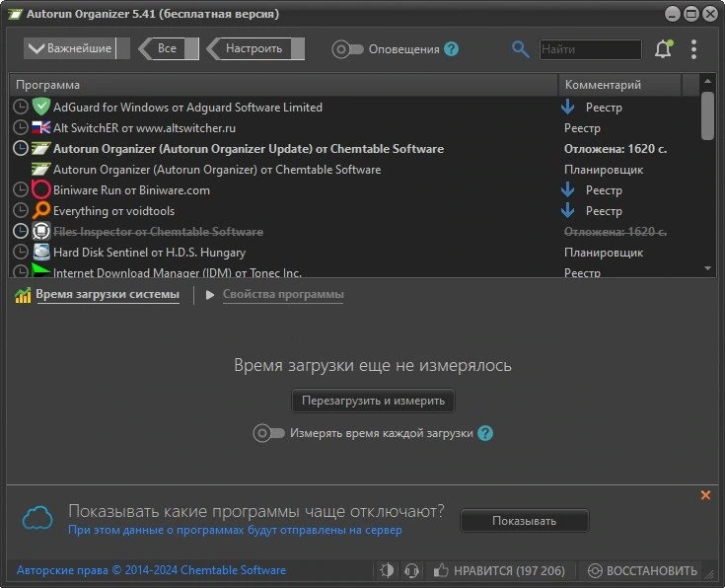Click the Everything magnifier icon
Viewport: 725px width, 588px height.
tap(41, 210)
